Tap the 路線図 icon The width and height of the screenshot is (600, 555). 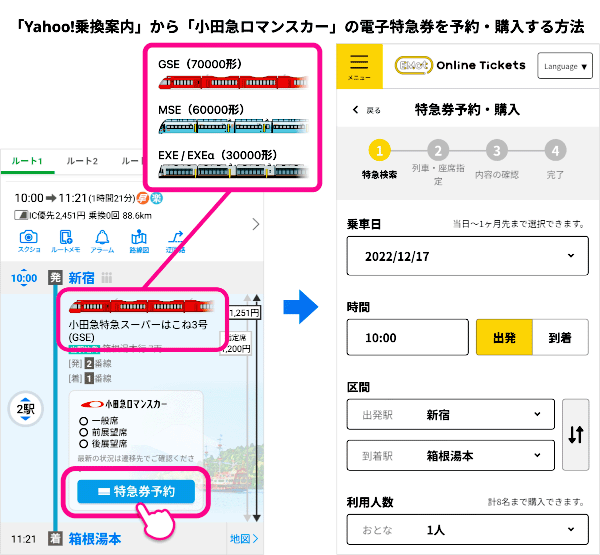pyautogui.click(x=139, y=241)
